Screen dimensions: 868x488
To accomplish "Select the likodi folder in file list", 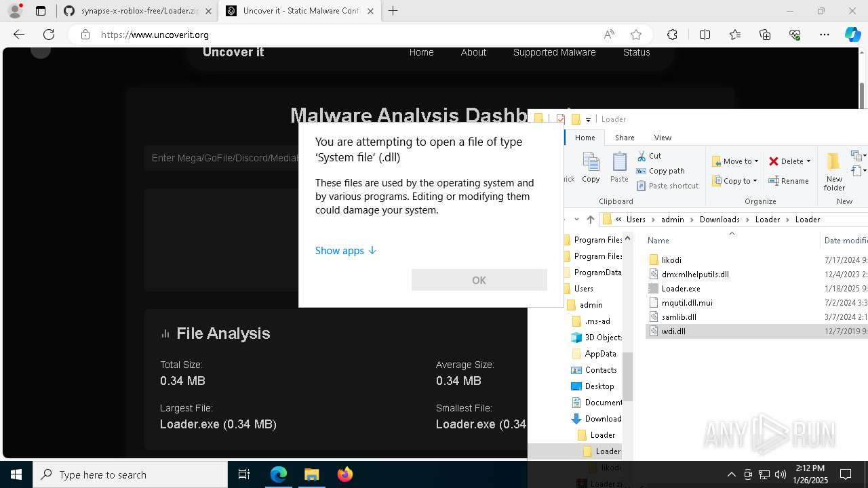I will pos(671,260).
